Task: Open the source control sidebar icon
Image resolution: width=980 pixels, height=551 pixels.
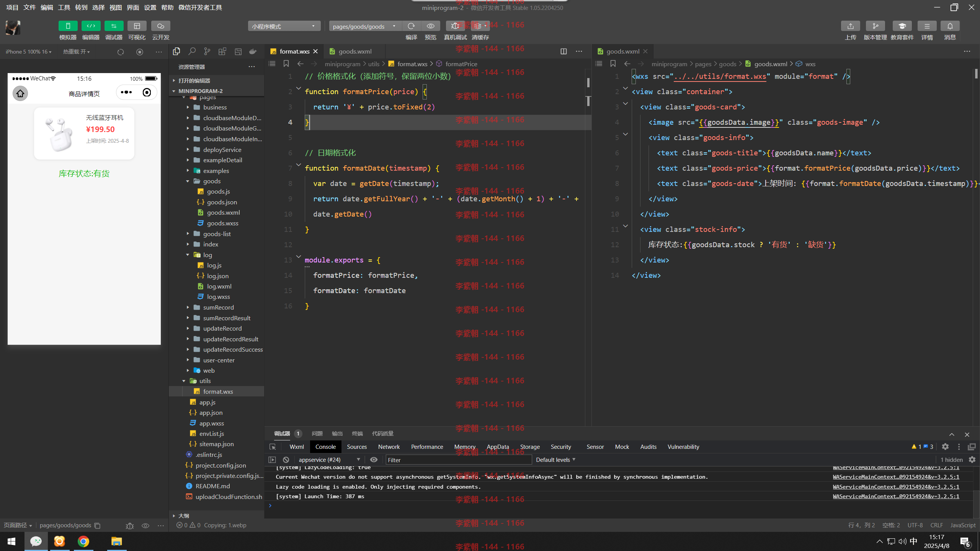Action: 207,51
